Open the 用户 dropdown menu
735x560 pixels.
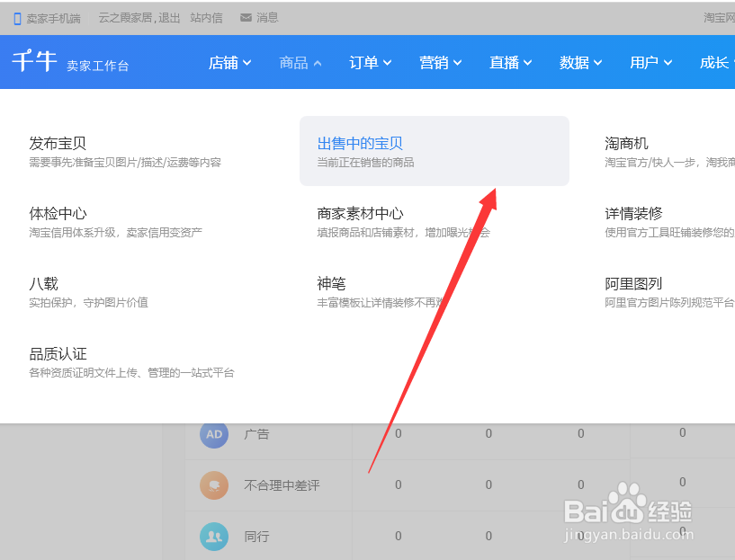[x=650, y=63]
